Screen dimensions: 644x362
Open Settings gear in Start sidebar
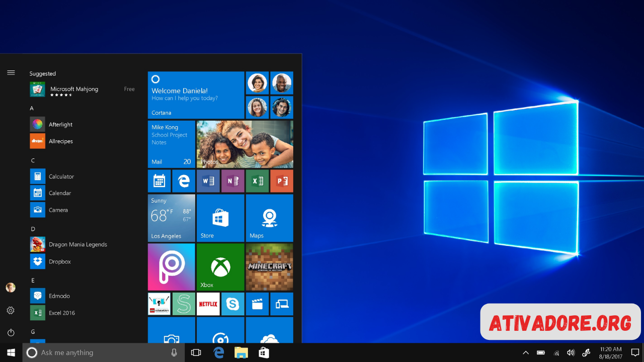coord(11,311)
